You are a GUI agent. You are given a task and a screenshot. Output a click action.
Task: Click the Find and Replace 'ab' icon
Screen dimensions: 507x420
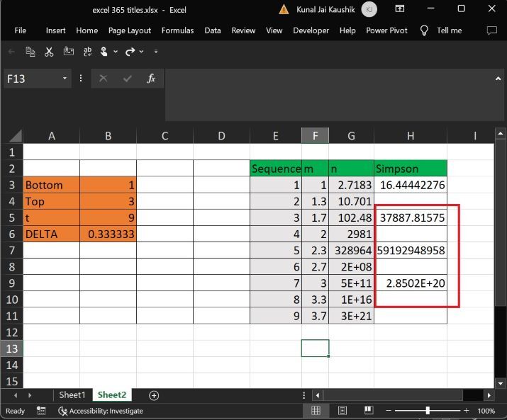(87, 52)
